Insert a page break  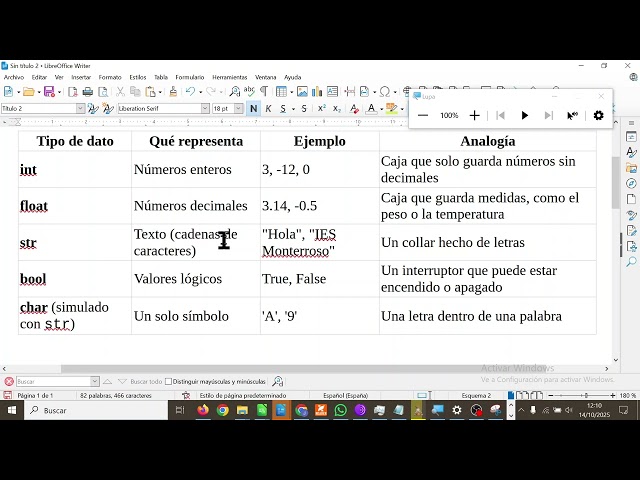(349, 91)
